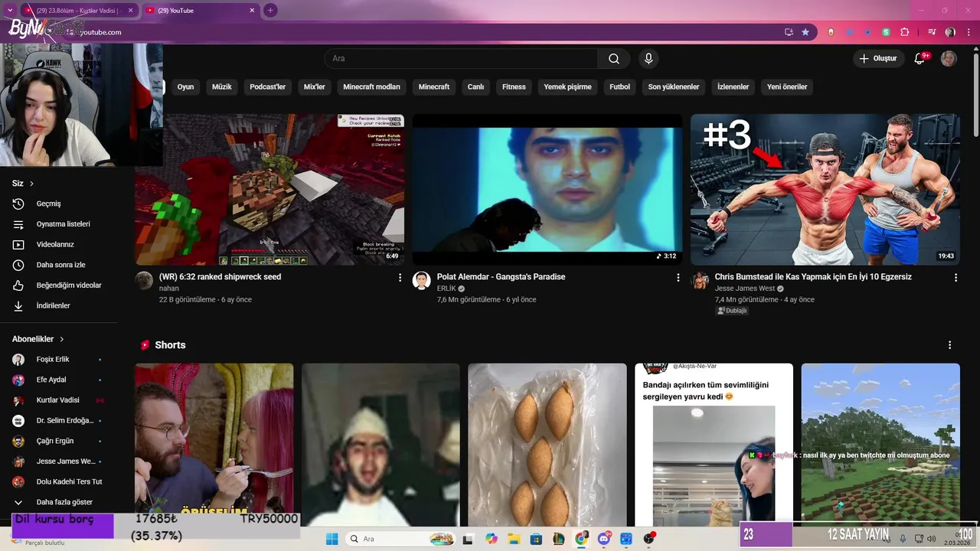
Task: Expand the Abonelikler section chevron
Action: point(62,339)
